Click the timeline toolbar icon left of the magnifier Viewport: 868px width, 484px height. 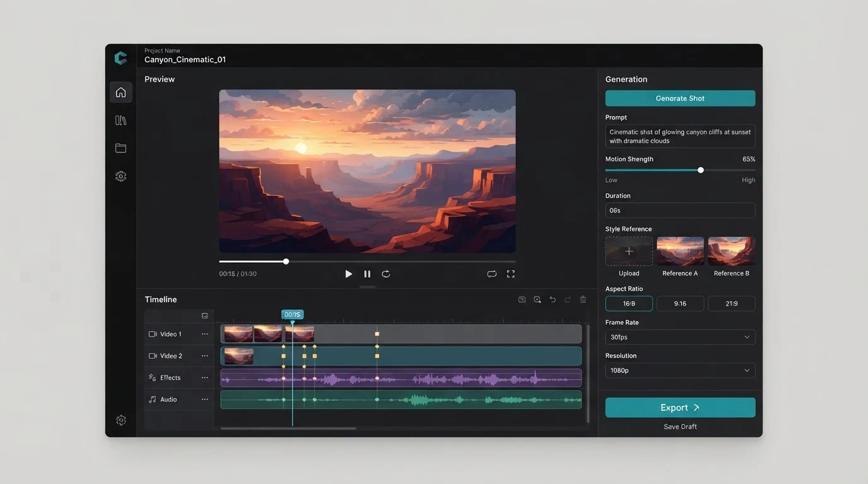[x=522, y=300]
